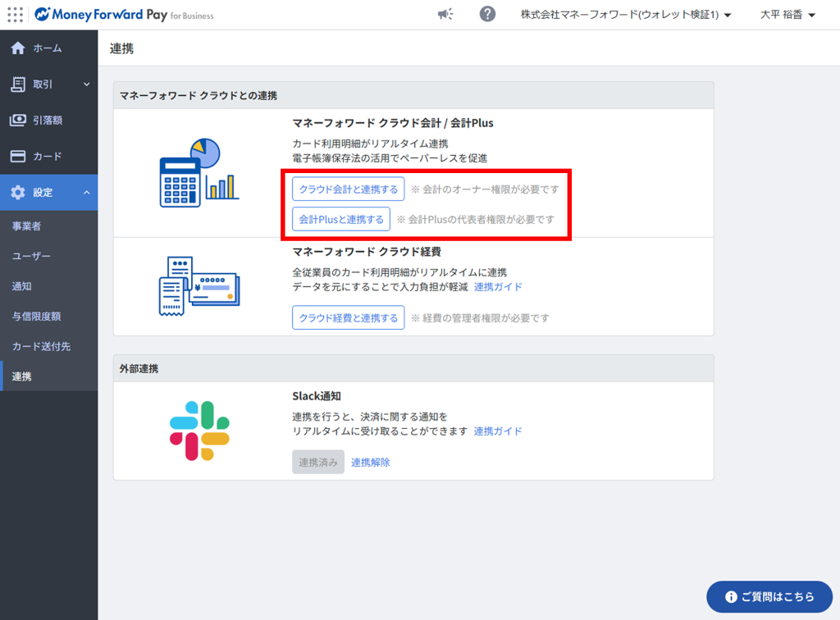Select 連携 settings submenu
Image resolution: width=840 pixels, height=620 pixels.
point(48,376)
